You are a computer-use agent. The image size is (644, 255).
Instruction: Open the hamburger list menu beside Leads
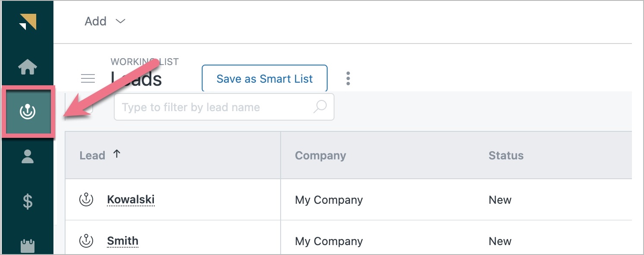[88, 78]
